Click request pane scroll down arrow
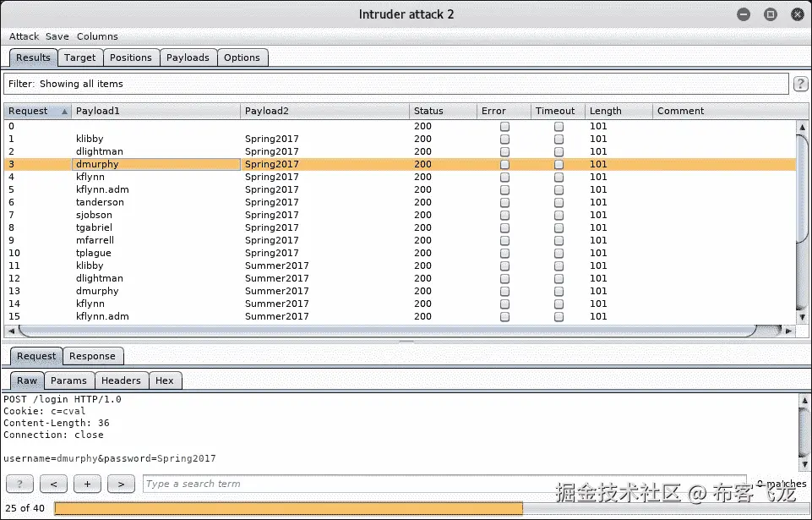 [804, 464]
